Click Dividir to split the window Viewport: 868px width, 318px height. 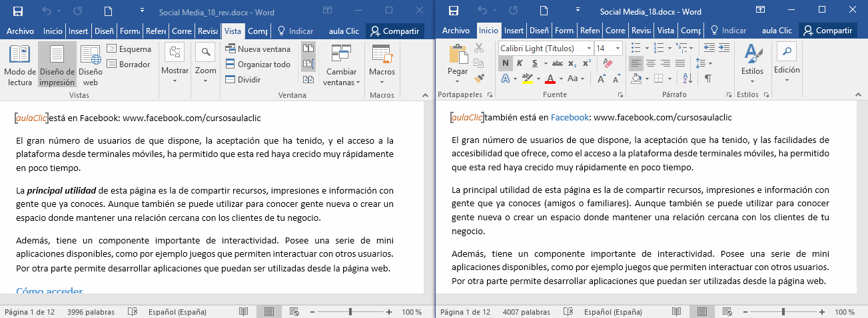point(243,79)
